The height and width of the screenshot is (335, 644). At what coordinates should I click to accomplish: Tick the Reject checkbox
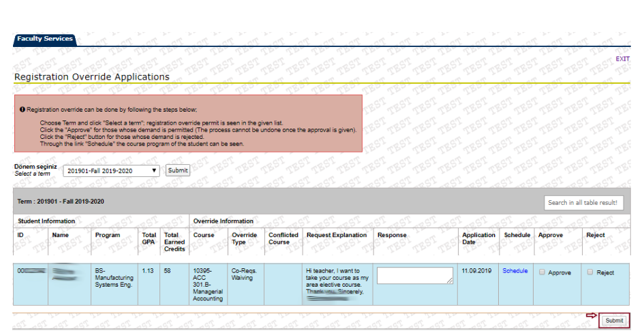click(590, 272)
